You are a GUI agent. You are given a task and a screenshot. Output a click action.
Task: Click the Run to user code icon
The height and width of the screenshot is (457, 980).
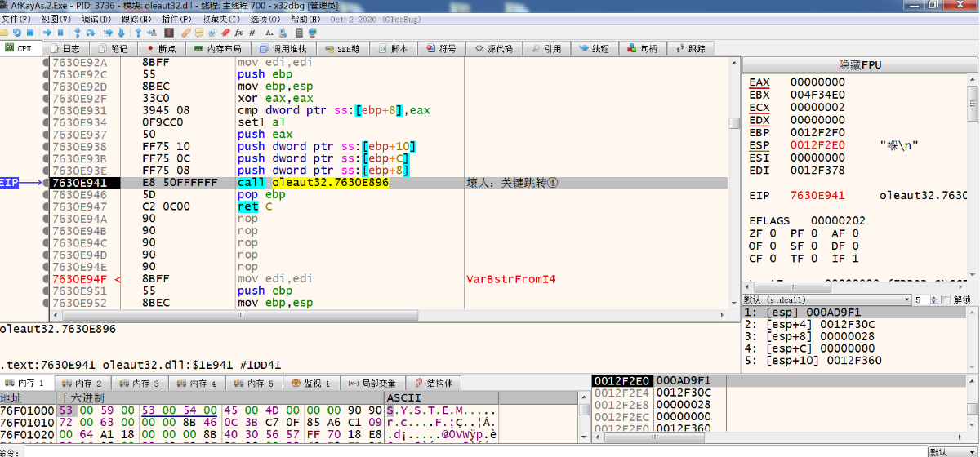[x=152, y=33]
